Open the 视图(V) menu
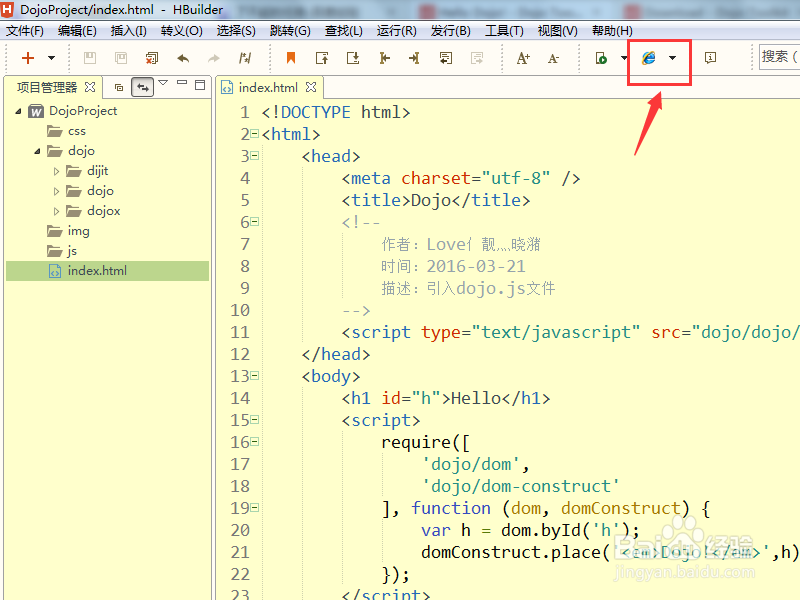 pyautogui.click(x=557, y=31)
